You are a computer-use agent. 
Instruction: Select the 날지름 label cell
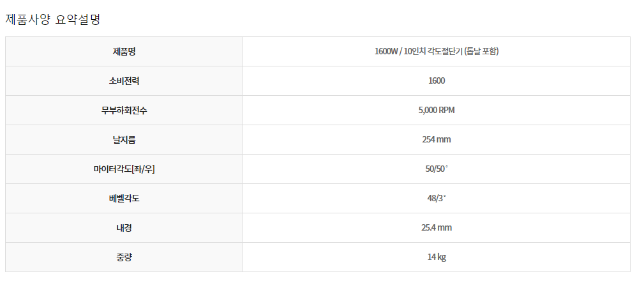(124, 139)
